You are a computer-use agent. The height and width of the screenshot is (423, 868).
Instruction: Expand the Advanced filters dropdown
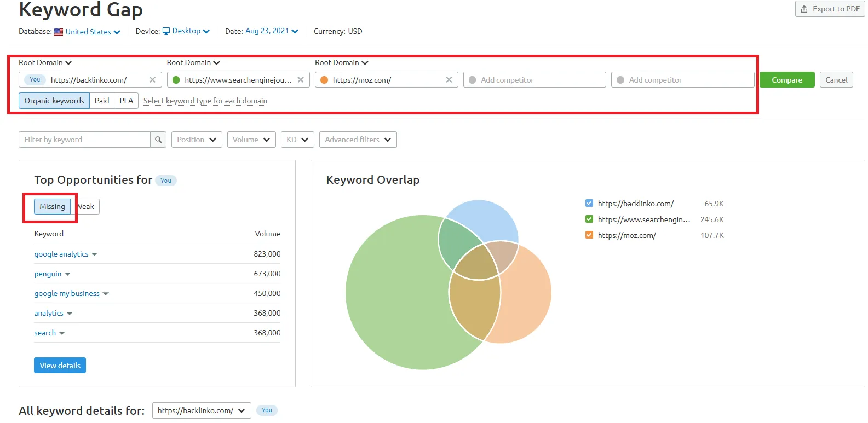pyautogui.click(x=358, y=140)
